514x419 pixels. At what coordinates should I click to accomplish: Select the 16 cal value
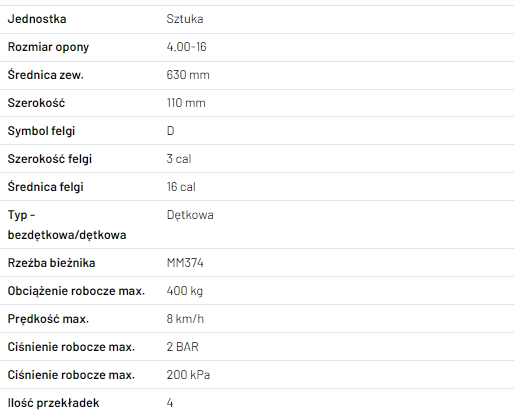pos(181,187)
